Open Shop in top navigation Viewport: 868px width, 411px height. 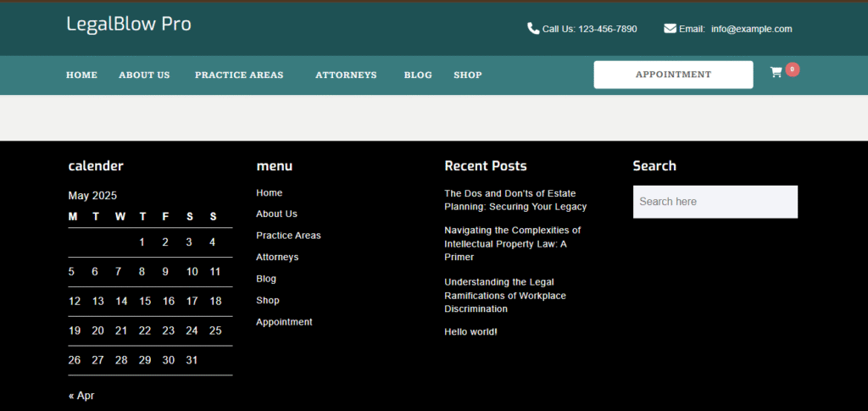467,75
